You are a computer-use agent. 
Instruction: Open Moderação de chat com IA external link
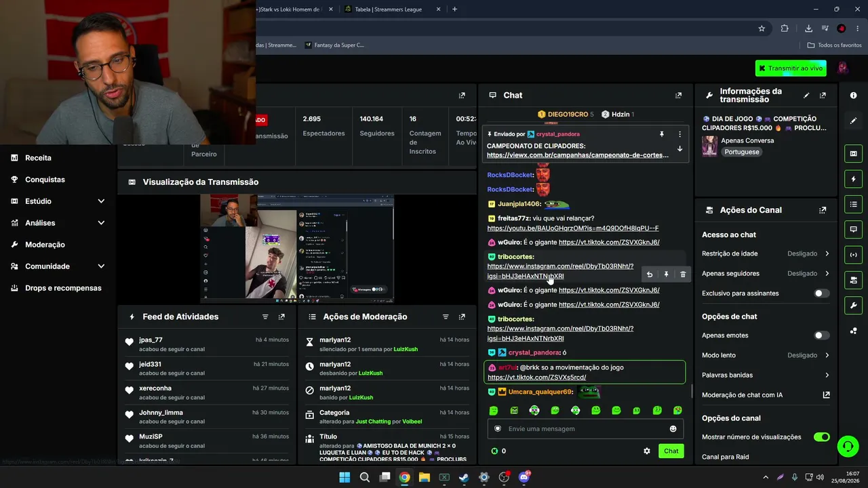point(827,395)
